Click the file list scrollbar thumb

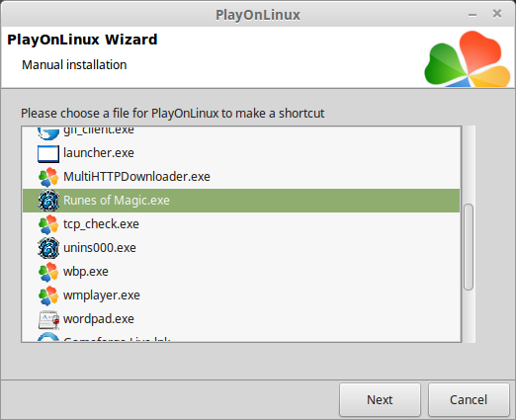(469, 247)
